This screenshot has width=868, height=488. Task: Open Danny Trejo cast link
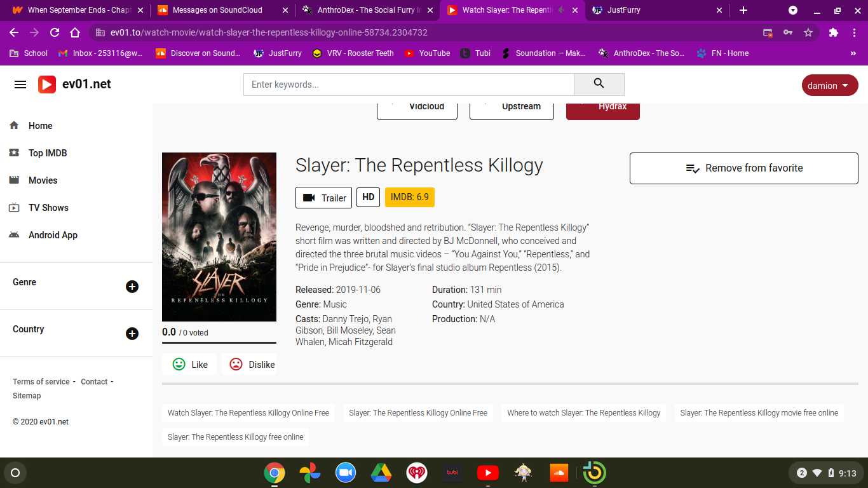pos(346,319)
